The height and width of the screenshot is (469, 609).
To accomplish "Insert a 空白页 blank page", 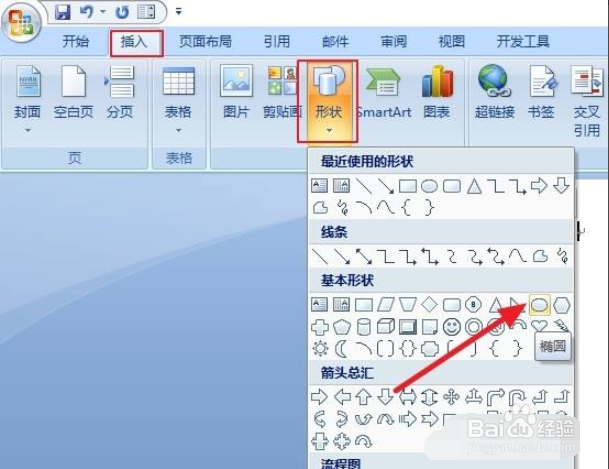I will 74,93.
